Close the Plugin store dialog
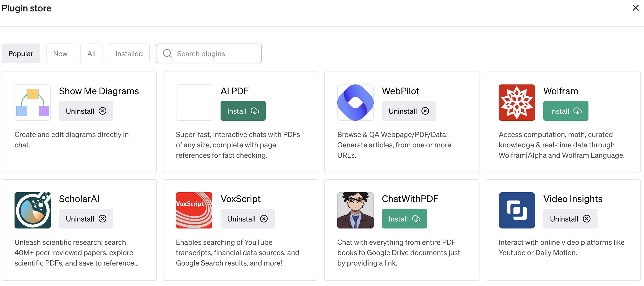This screenshot has width=644, height=286. [635, 8]
